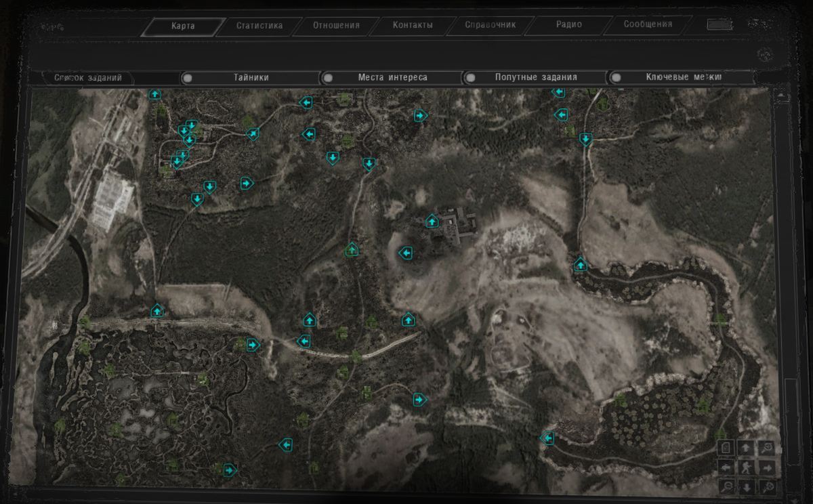Select the up-arrow marker where the road meets the winding river
The width and height of the screenshot is (813, 504).
580,265
